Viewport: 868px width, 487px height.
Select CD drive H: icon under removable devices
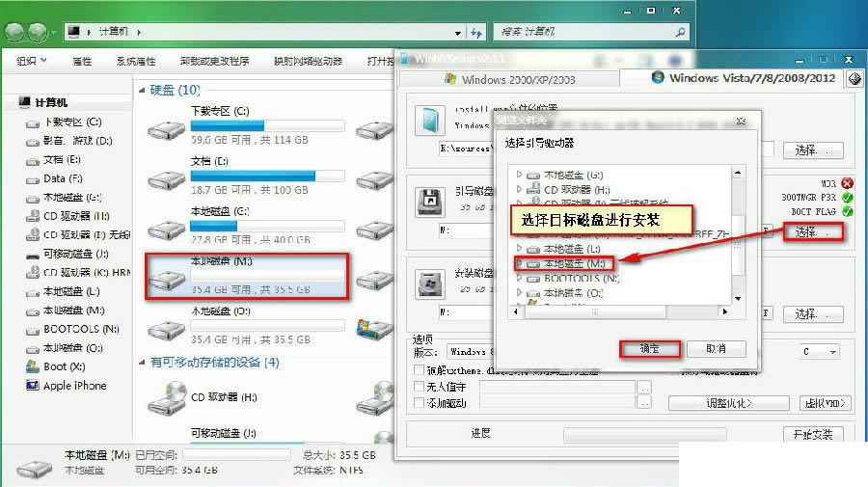click(x=167, y=398)
